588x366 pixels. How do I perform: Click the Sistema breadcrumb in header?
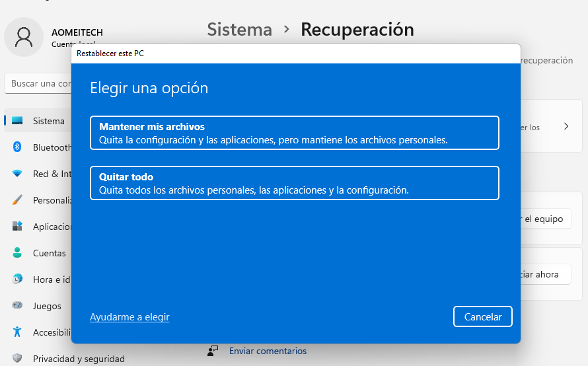pyautogui.click(x=239, y=30)
